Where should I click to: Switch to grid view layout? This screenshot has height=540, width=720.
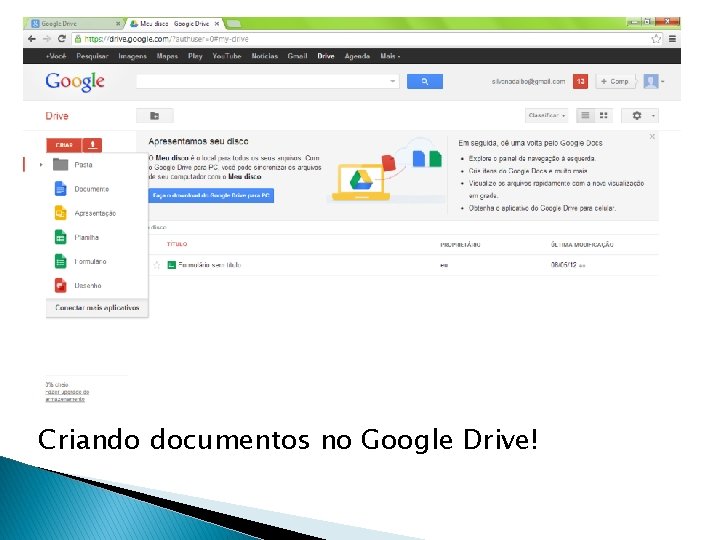pos(604,115)
